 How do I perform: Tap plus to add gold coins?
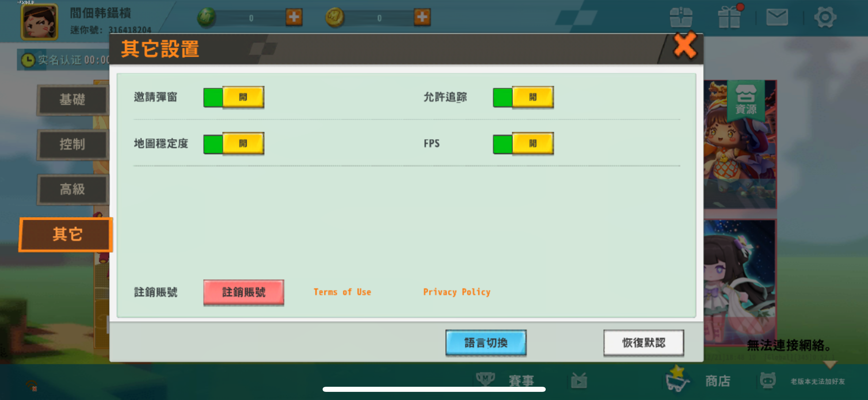(422, 18)
